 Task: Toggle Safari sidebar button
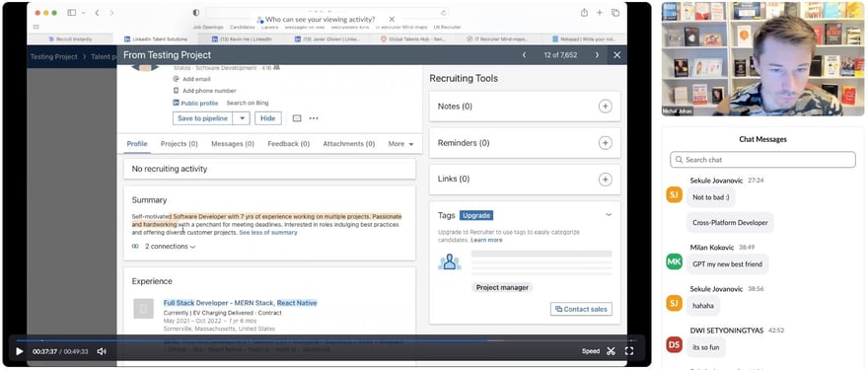72,13
